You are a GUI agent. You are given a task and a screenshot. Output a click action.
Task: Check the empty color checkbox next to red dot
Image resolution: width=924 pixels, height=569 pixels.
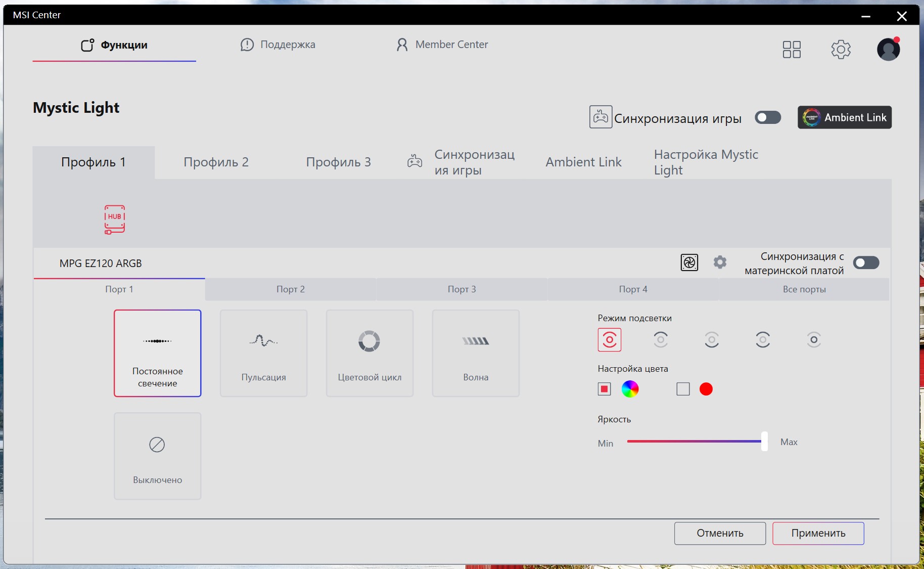683,389
